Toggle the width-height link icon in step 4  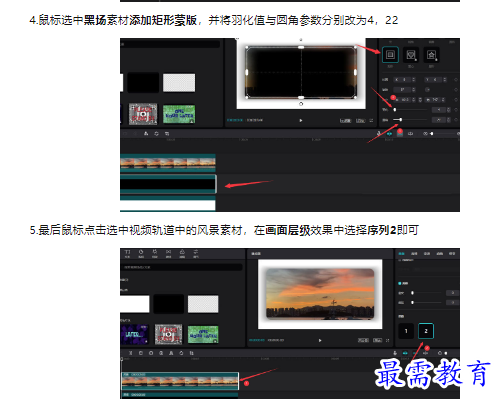(420, 100)
